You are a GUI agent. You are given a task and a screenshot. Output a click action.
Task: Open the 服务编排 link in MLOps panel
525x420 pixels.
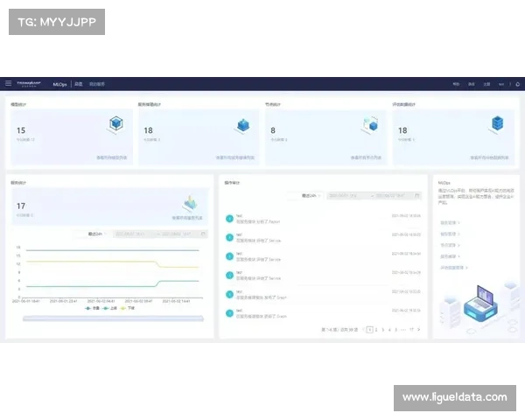point(450,256)
